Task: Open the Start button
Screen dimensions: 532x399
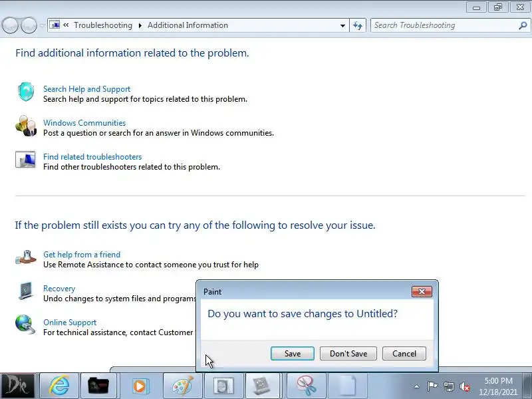Action: pyautogui.click(x=17, y=386)
